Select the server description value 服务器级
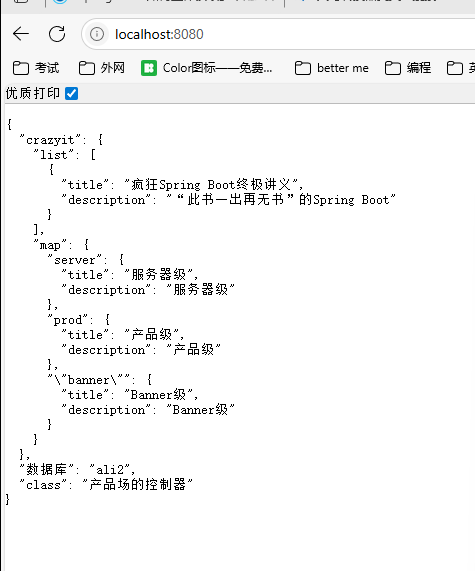Image resolution: width=475 pixels, height=571 pixels. 200,290
